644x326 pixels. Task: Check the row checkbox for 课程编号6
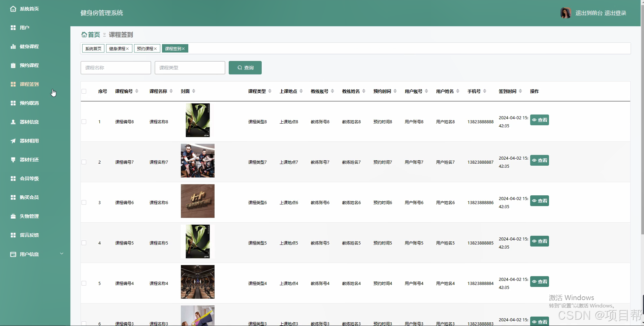(x=84, y=202)
